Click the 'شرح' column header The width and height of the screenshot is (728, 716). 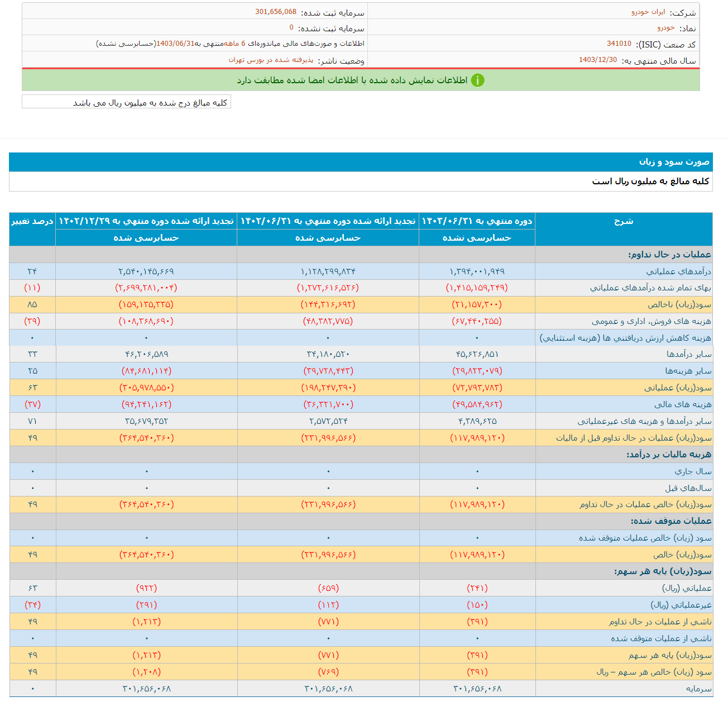(624, 221)
